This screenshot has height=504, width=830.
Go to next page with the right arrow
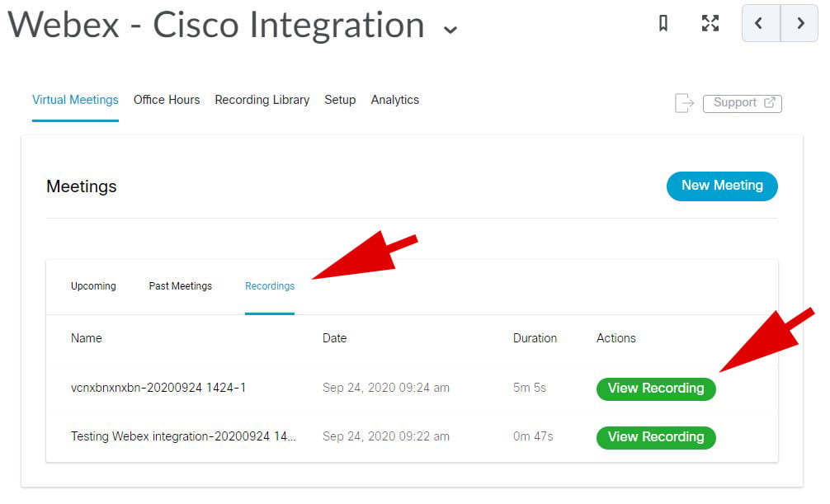(x=800, y=24)
